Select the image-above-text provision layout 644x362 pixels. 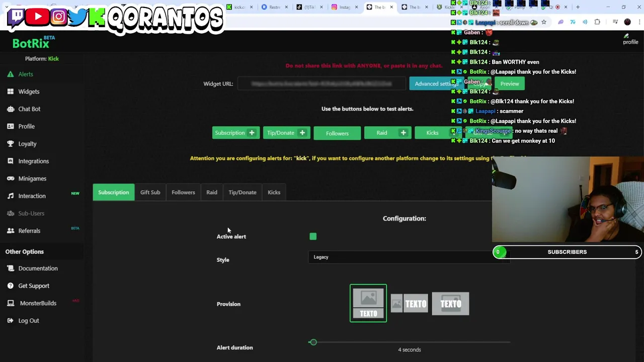(368, 303)
